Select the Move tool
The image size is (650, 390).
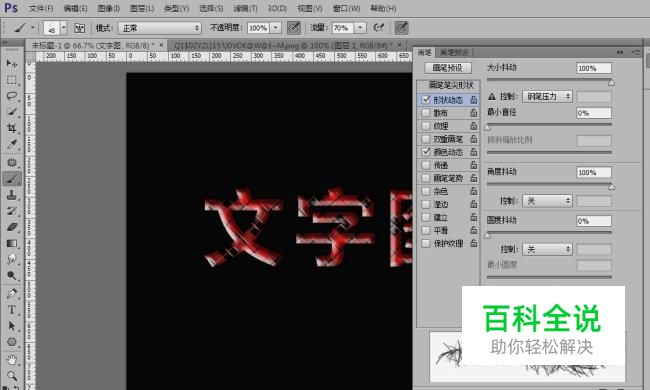pyautogui.click(x=12, y=63)
